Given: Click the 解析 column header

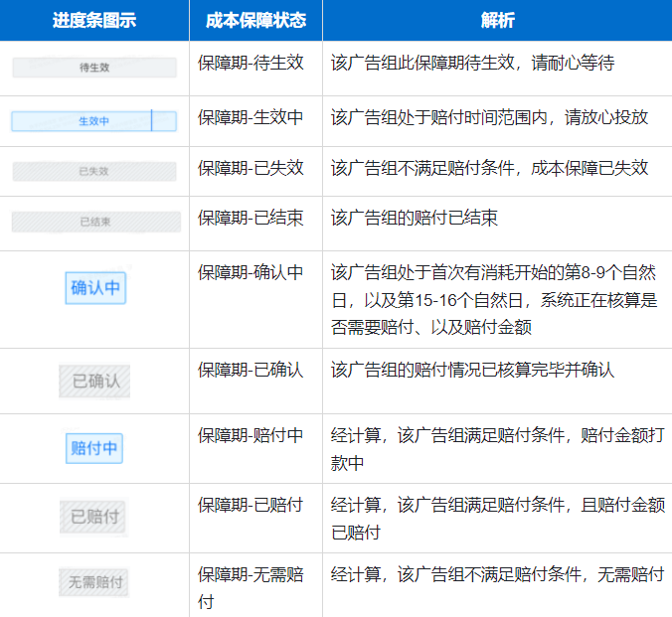Looking at the screenshot, I should click(497, 20).
